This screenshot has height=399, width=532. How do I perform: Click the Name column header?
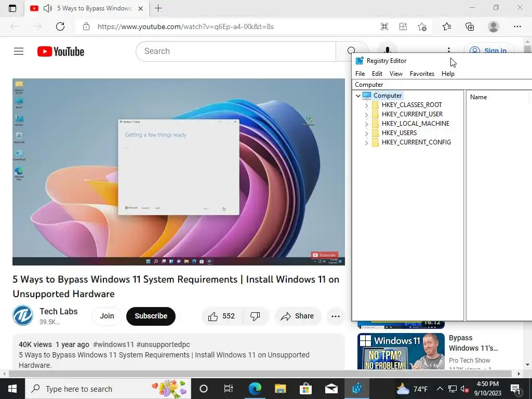497,97
